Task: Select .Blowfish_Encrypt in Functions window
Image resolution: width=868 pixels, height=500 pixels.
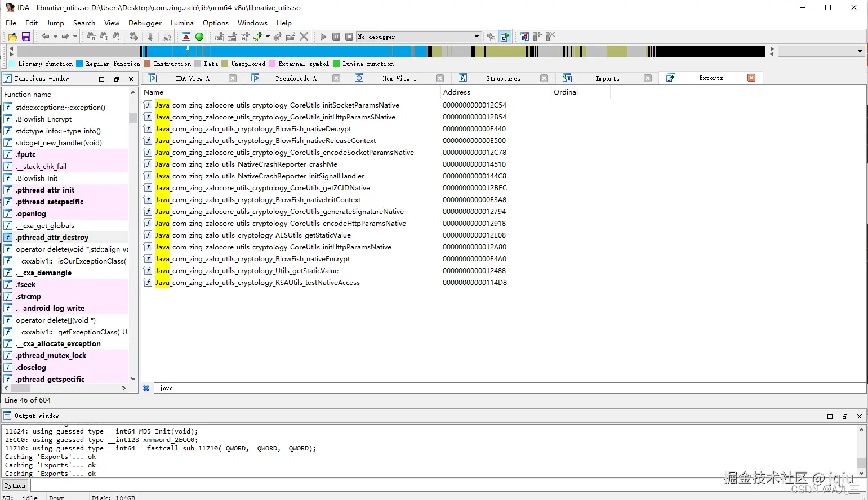Action: coord(66,119)
